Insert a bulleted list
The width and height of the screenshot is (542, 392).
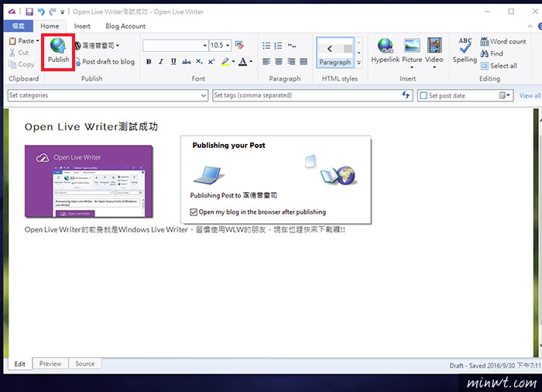pos(266,46)
